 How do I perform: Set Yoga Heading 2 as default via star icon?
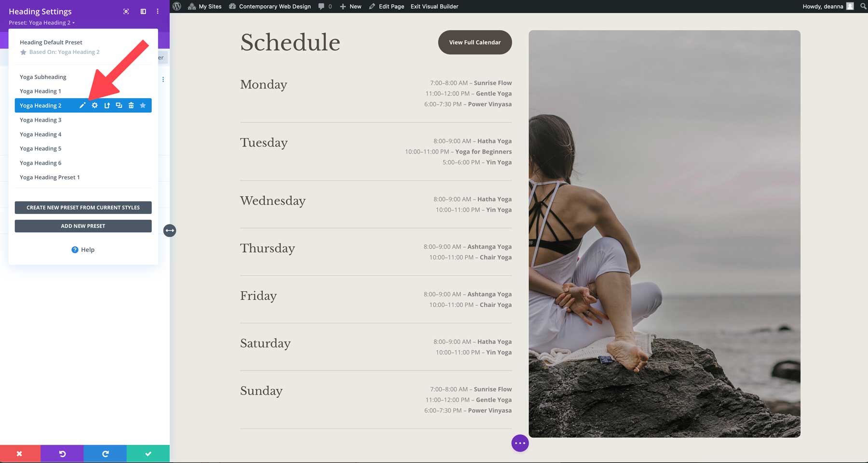[x=143, y=105]
